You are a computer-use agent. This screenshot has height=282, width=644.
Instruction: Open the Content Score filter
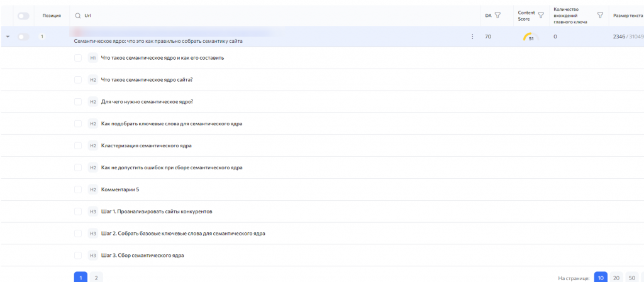coord(540,15)
